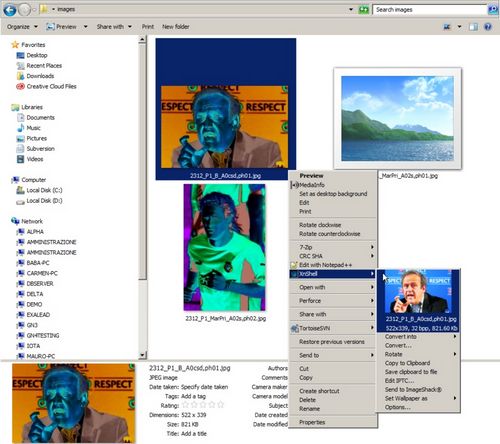Toggle the preview pane icon in toolbar
Screen dimensions: 500x444
click(x=473, y=27)
